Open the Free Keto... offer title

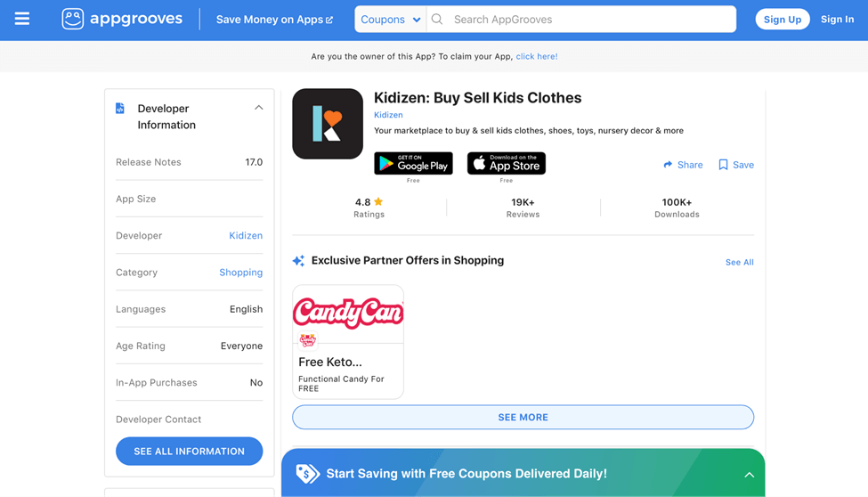pos(330,362)
